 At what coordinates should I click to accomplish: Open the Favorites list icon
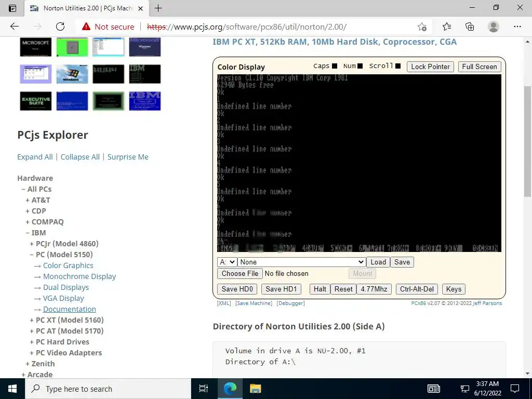447,26
